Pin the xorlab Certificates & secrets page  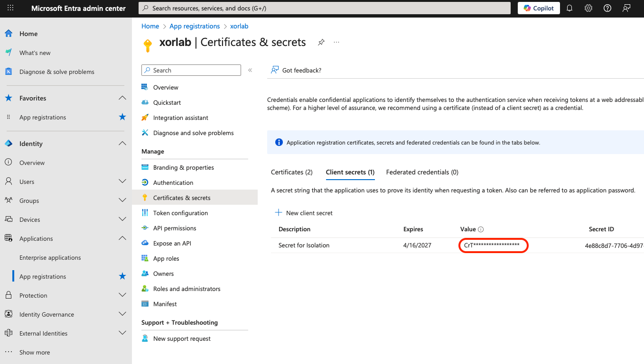click(x=321, y=42)
